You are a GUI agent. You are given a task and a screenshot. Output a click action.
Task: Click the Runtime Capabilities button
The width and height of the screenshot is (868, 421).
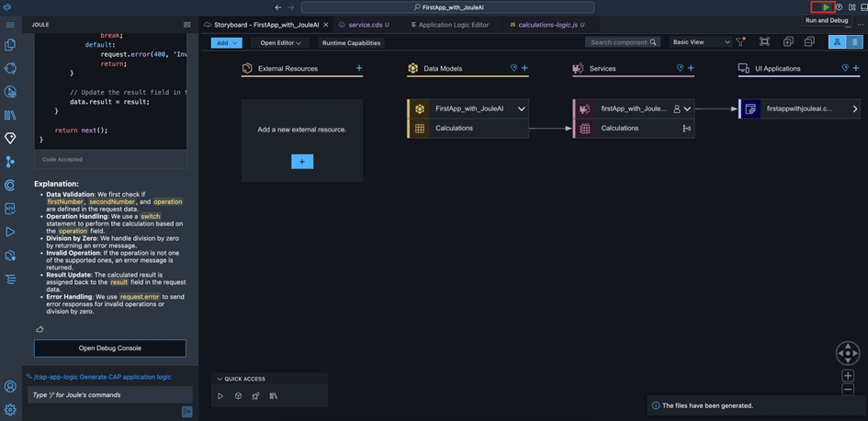[x=351, y=42]
